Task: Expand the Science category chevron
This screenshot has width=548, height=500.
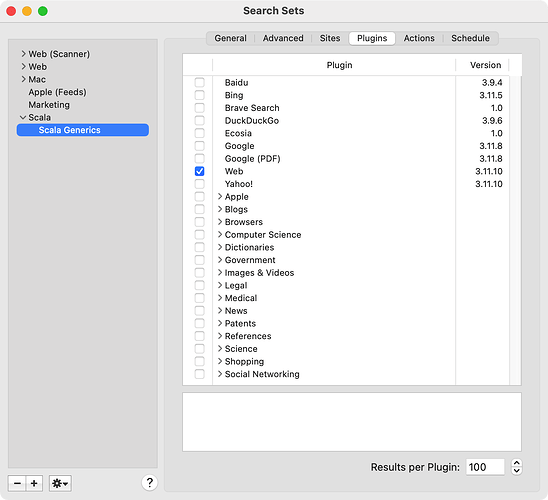Action: click(x=220, y=348)
